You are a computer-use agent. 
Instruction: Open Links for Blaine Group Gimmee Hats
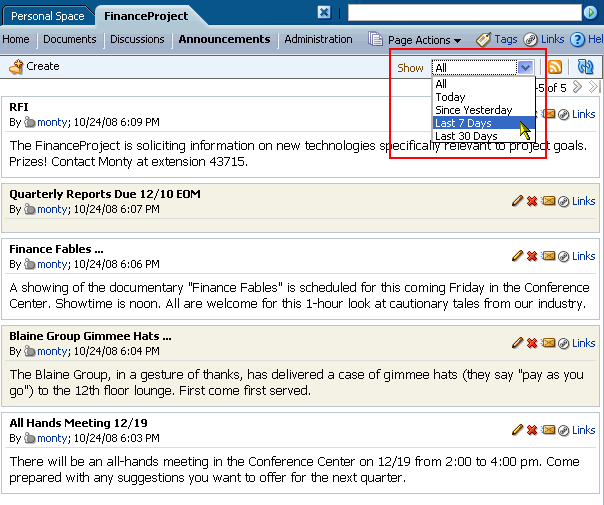[584, 343]
